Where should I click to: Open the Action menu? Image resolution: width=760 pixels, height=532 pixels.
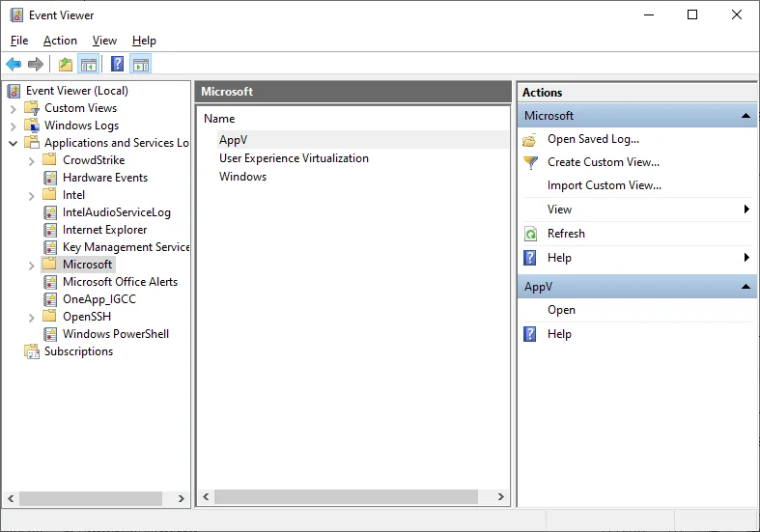click(x=60, y=41)
